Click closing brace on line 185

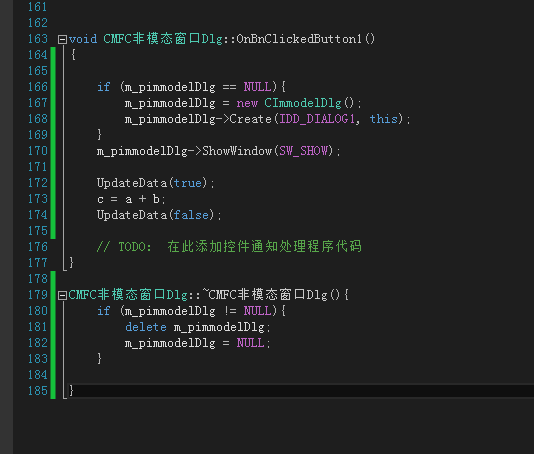point(71,390)
